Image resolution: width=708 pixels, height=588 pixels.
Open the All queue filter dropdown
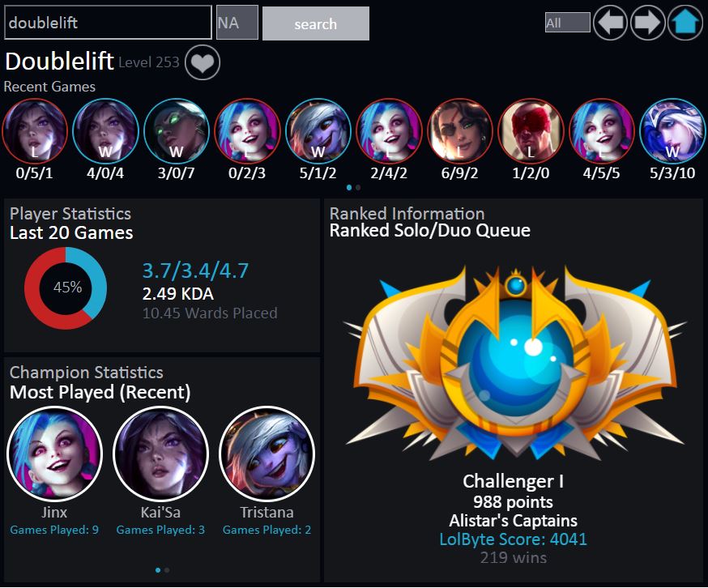coord(568,23)
